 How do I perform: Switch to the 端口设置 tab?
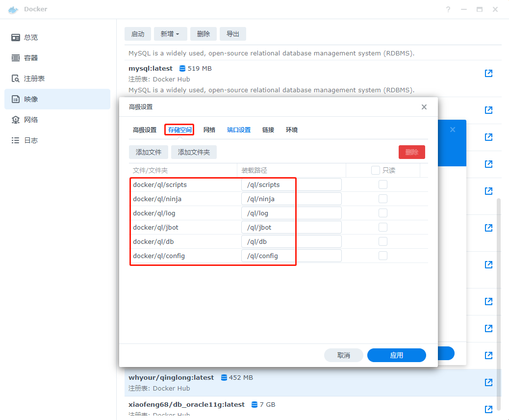[x=239, y=130]
